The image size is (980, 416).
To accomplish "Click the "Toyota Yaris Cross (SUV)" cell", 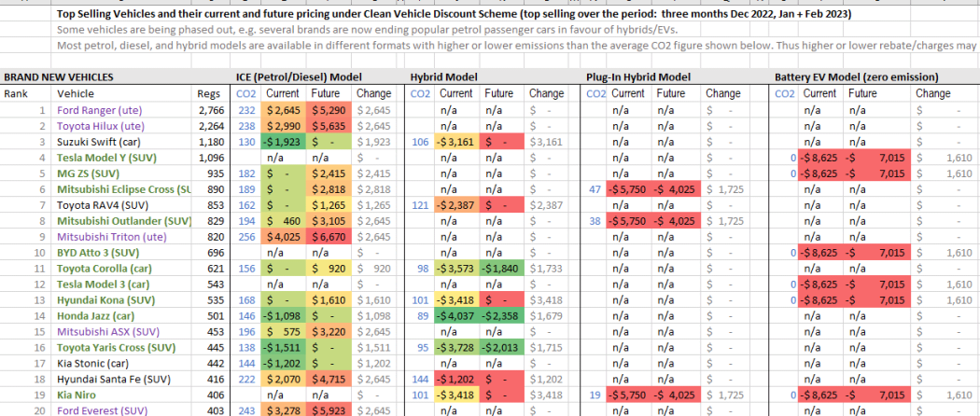I will 122,348.
